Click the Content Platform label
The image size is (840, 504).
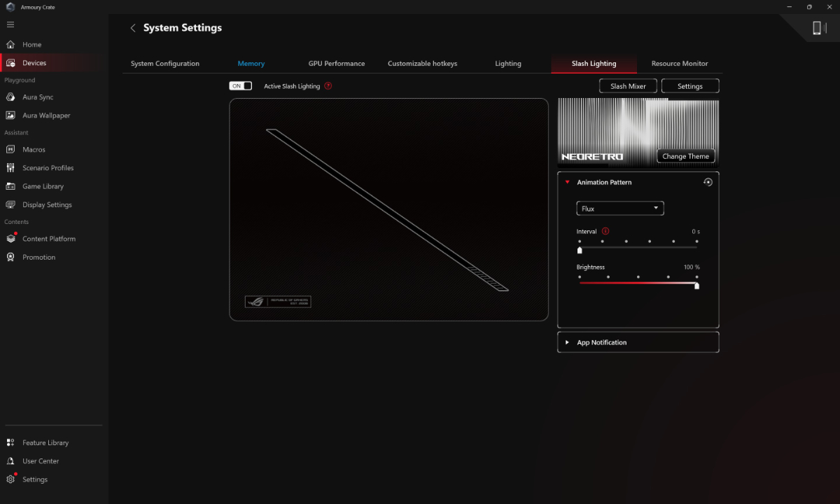[49, 239]
